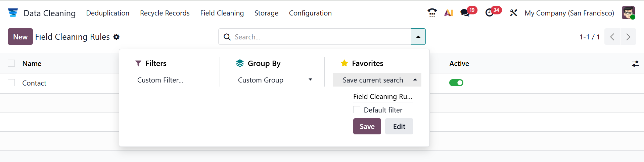This screenshot has height=162, width=644.
Task: Click the New button
Action: pyautogui.click(x=20, y=37)
